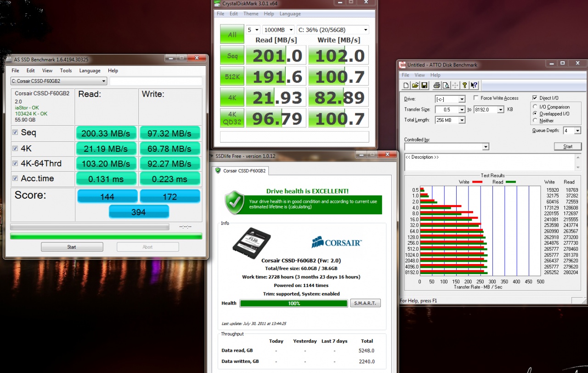Open the Queue Depth dropdown
The height and width of the screenshot is (373, 588).
pos(572,131)
